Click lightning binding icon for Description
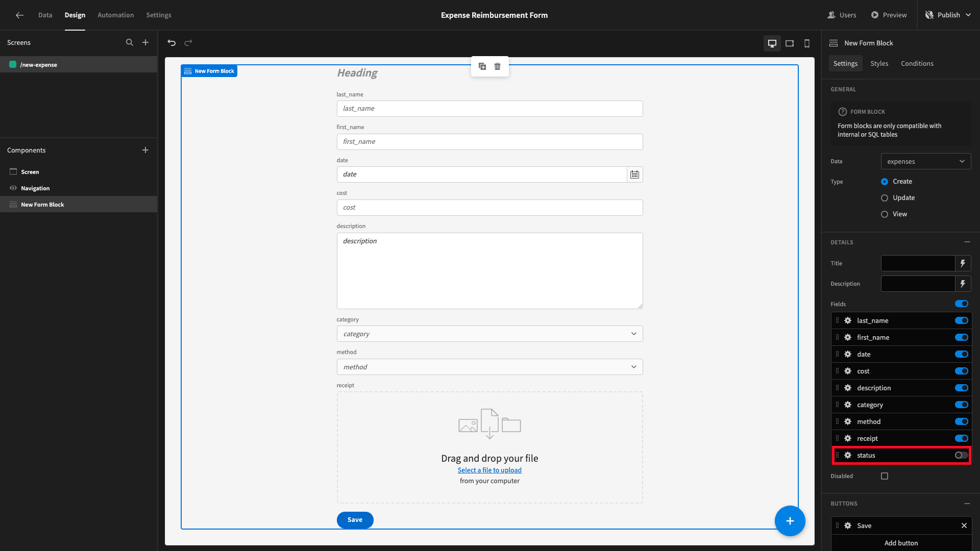980x551 pixels. pos(963,284)
